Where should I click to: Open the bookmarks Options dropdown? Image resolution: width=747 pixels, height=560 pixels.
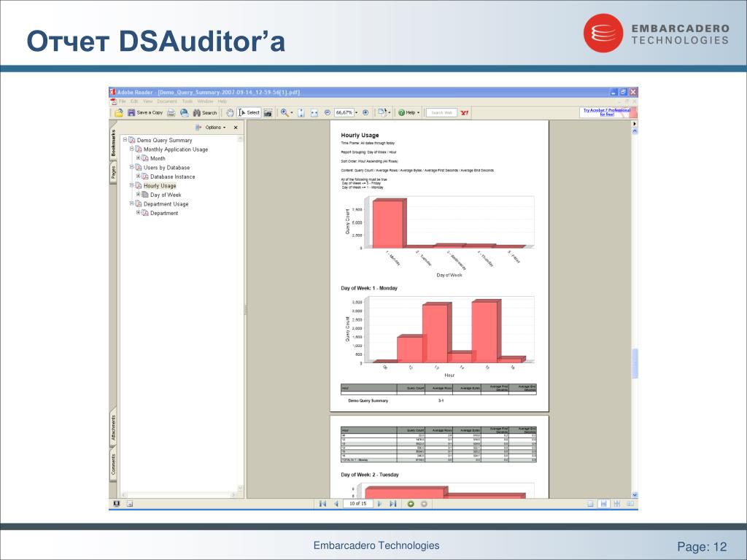click(215, 128)
